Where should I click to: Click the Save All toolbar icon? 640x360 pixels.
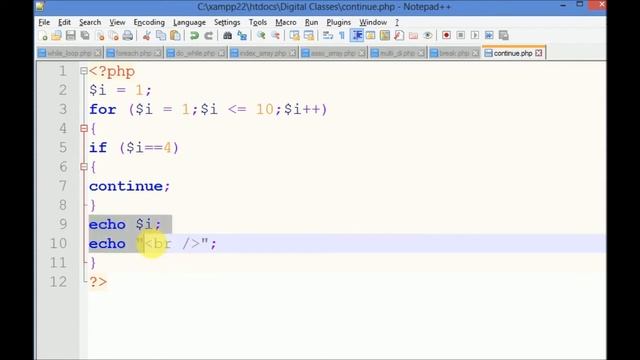pyautogui.click(x=85, y=36)
